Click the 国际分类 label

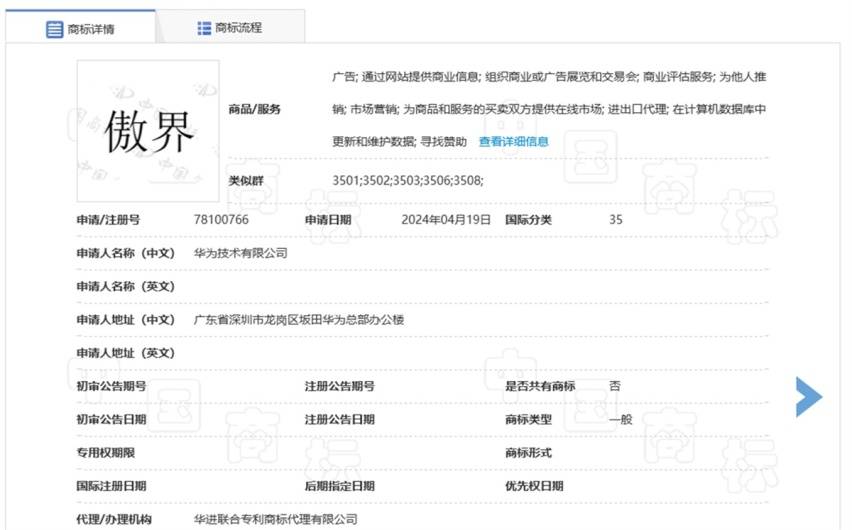tap(528, 220)
